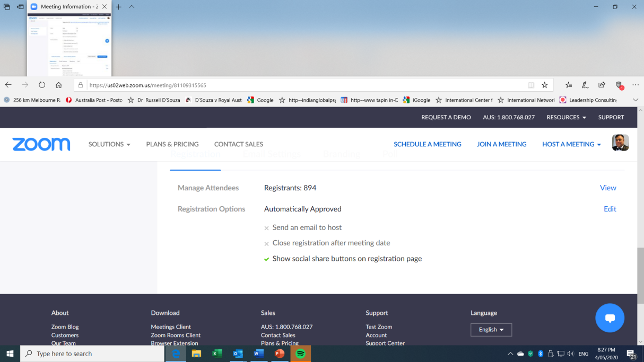The height and width of the screenshot is (362, 644).
Task: View the registrants list
Action: click(608, 188)
